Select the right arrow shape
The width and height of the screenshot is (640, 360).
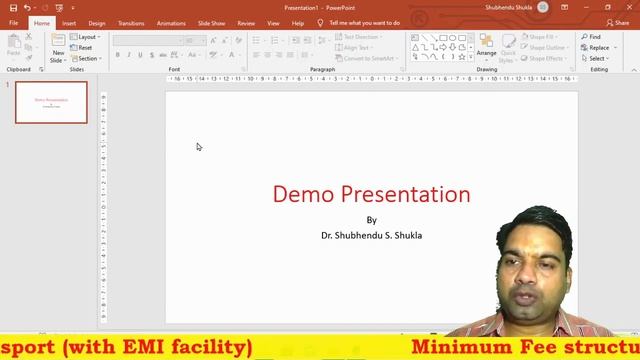click(x=443, y=47)
